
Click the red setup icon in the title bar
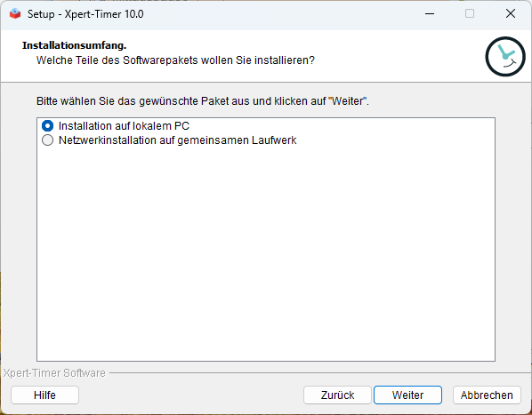[15, 14]
